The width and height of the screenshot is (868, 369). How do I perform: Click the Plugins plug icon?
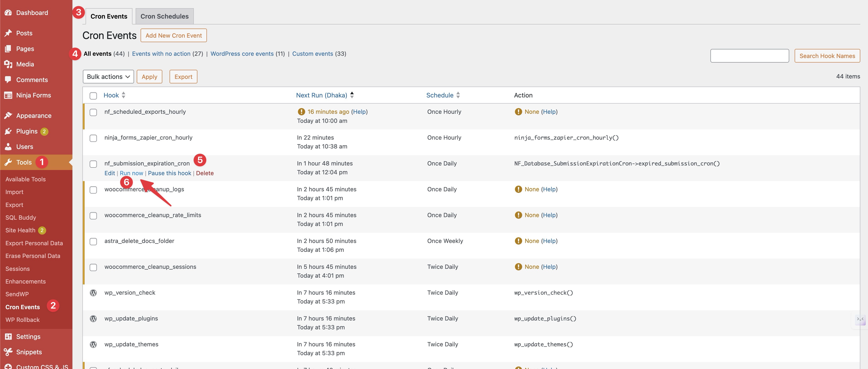[8, 131]
